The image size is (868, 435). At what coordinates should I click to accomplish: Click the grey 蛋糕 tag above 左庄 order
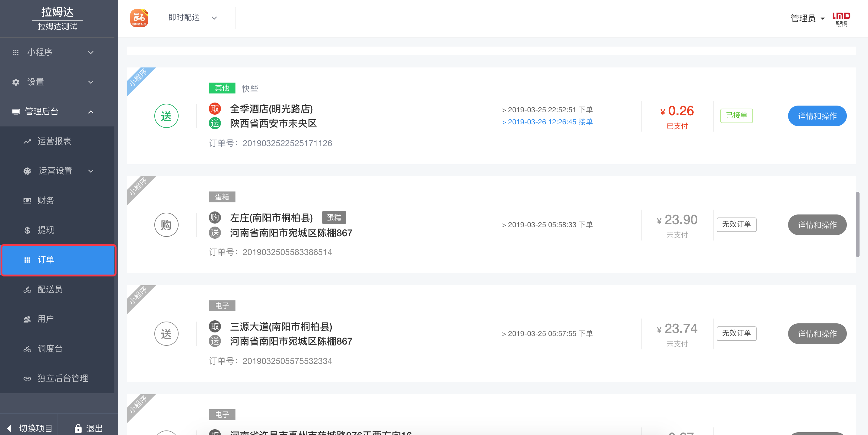(x=222, y=197)
